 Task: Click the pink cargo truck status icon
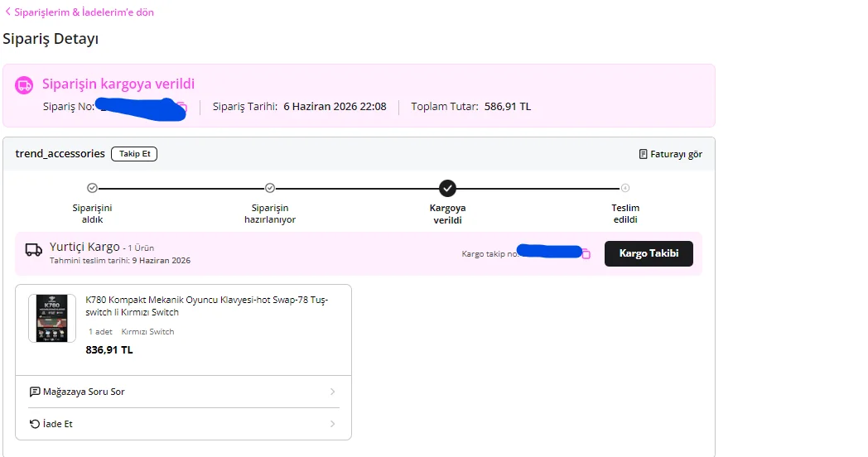click(x=24, y=84)
